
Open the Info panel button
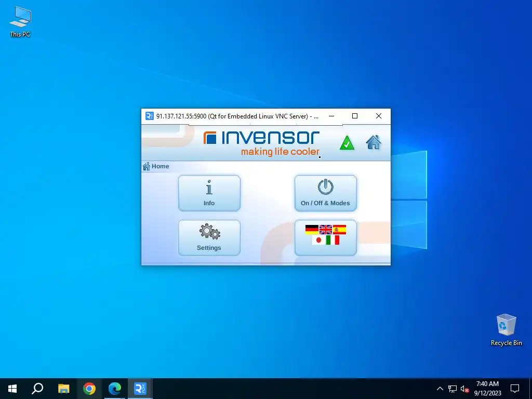(209, 193)
